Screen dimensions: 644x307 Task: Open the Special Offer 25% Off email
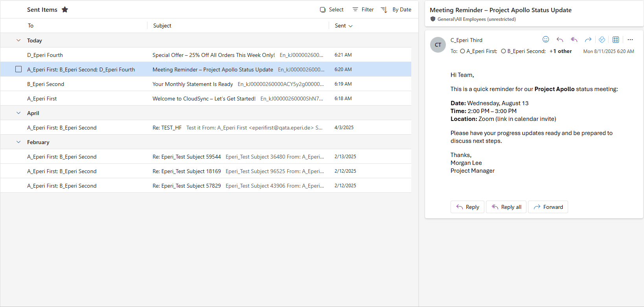206,55
